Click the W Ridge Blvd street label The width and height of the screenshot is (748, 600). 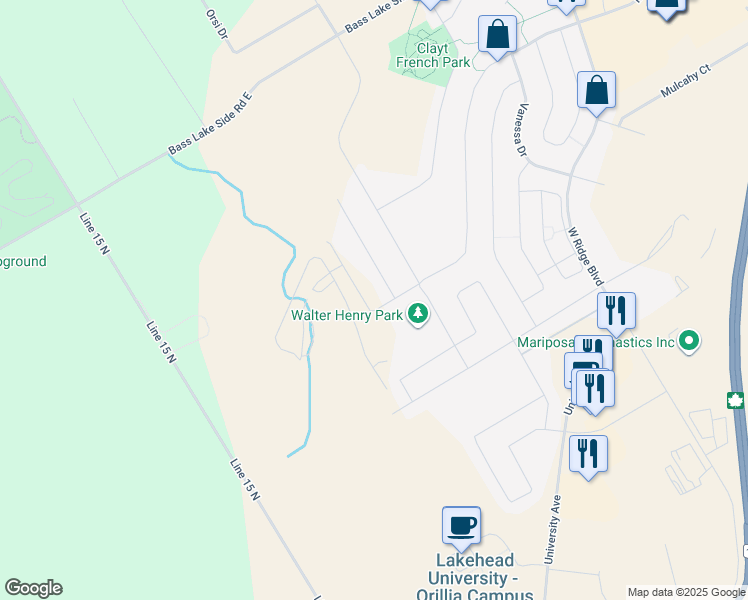click(585, 256)
